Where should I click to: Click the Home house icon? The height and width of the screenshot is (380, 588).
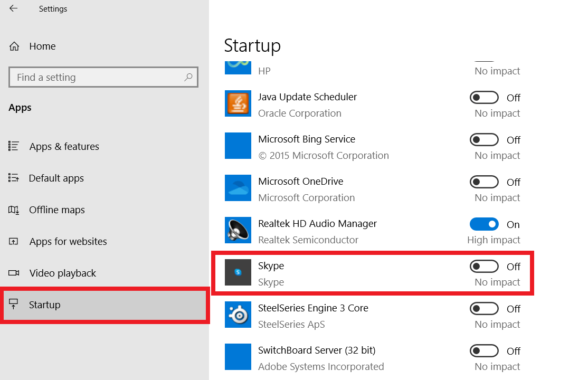[14, 46]
